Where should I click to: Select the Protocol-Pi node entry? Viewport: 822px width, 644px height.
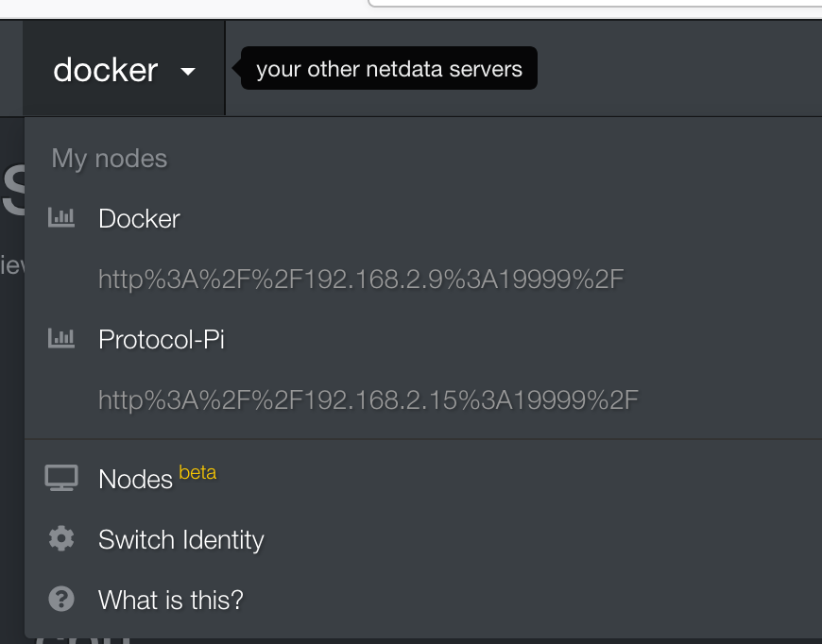[162, 340]
